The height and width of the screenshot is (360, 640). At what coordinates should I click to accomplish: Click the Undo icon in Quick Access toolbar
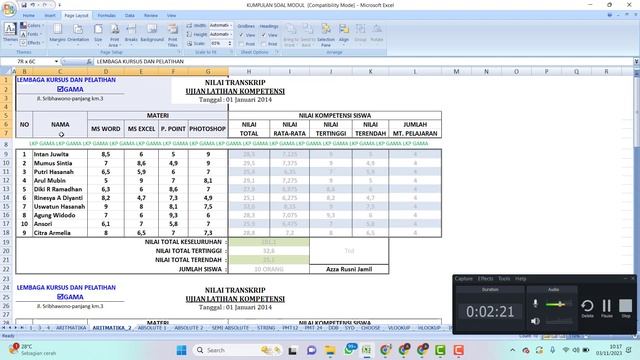(33, 5)
